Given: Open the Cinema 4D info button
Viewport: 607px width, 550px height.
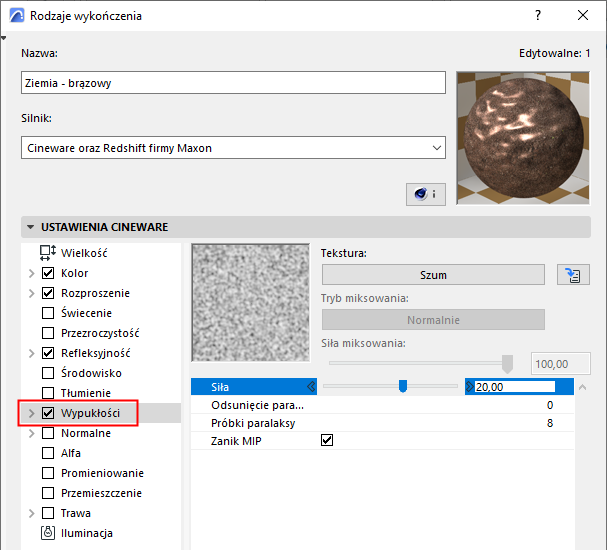Looking at the screenshot, I should pyautogui.click(x=425, y=194).
